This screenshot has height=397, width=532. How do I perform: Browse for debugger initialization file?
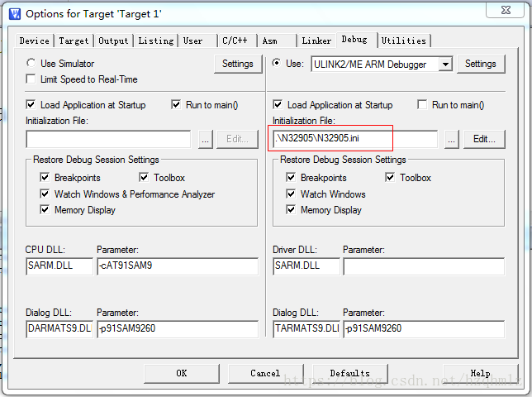click(451, 139)
